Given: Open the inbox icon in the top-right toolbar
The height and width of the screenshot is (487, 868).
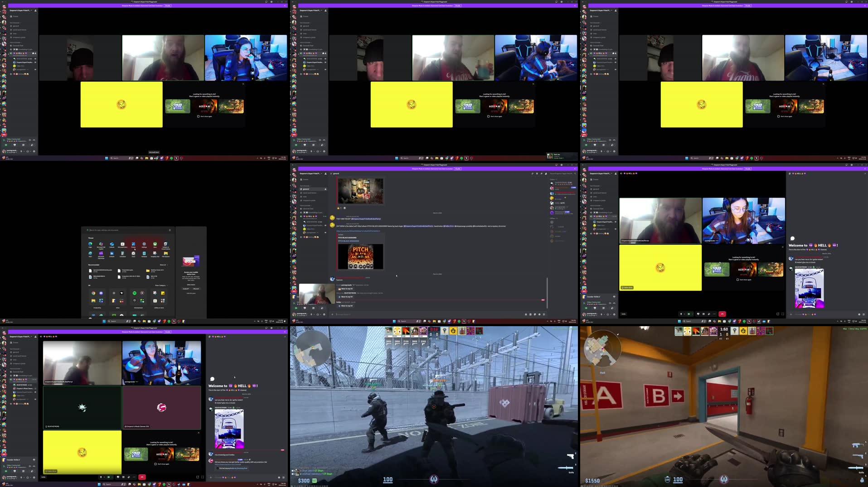Looking at the screenshot, I should pos(575,174).
